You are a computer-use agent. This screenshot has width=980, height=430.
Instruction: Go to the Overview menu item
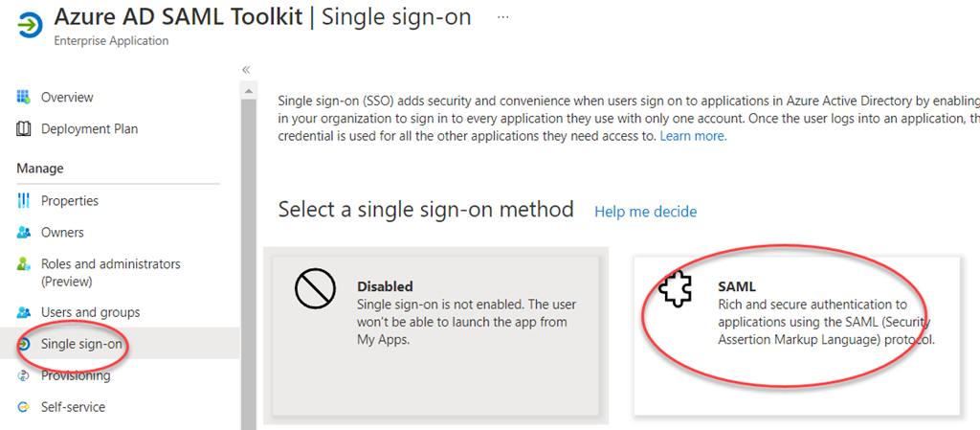[67, 97]
